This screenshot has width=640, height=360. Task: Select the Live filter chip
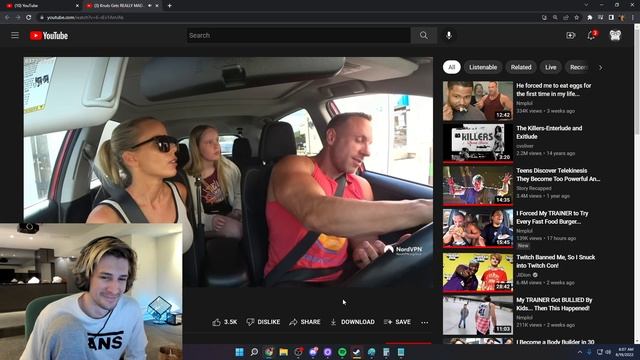[551, 67]
